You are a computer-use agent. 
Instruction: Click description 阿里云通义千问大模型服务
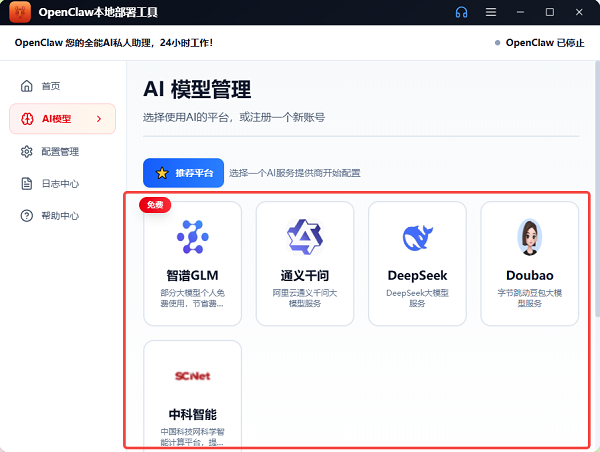point(305,298)
